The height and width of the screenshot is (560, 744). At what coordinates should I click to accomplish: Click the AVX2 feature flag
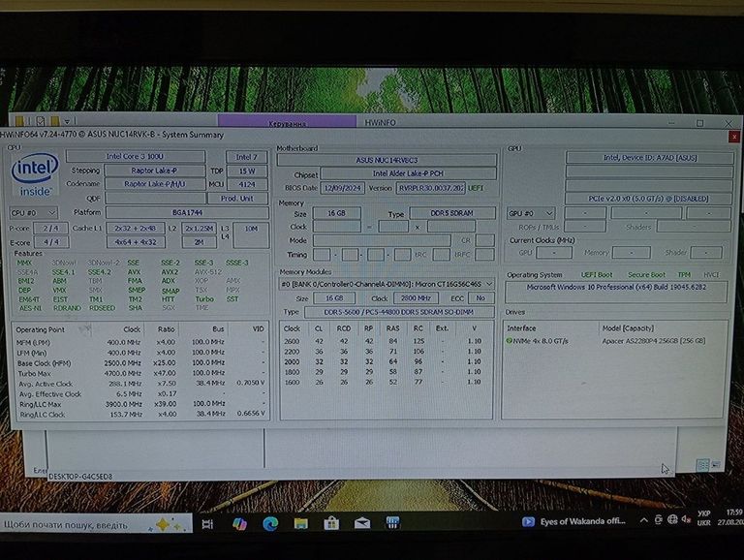[170, 272]
